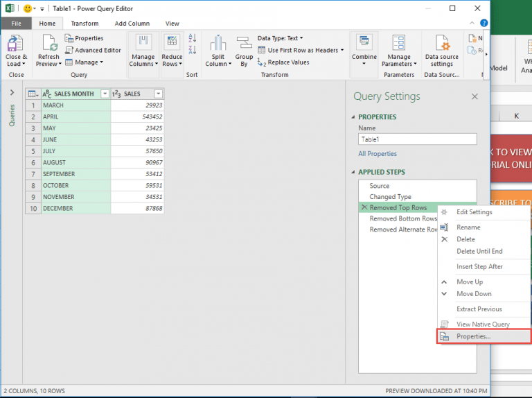Close the Query Settings pane
Viewport: 532px width, 398px height.
point(475,97)
